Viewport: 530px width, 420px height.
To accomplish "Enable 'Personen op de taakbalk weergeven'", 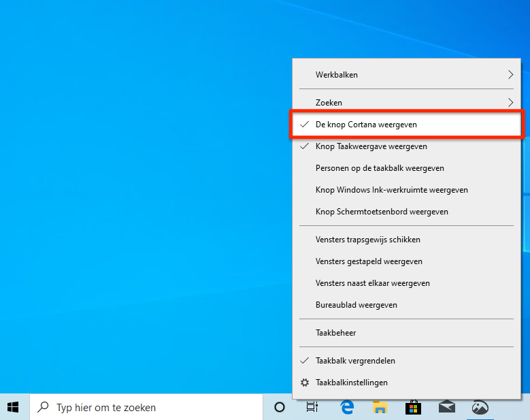I will click(x=380, y=168).
